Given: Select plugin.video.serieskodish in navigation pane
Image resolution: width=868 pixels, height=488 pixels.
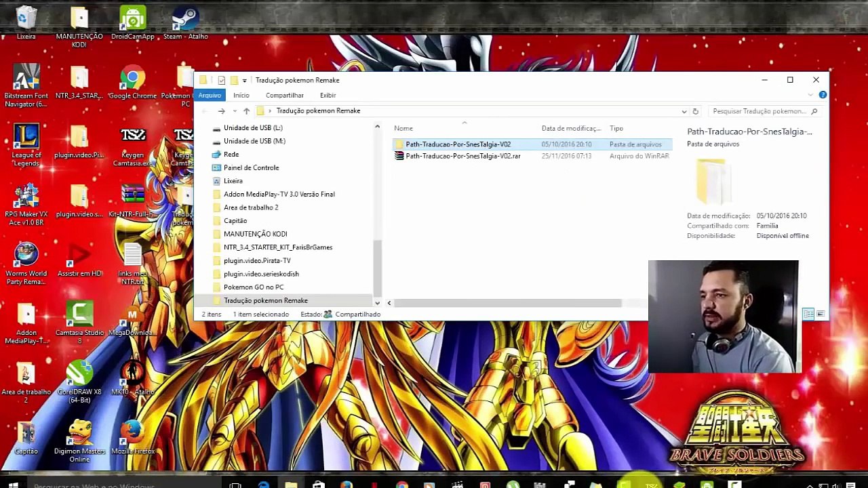Looking at the screenshot, I should pos(261,274).
